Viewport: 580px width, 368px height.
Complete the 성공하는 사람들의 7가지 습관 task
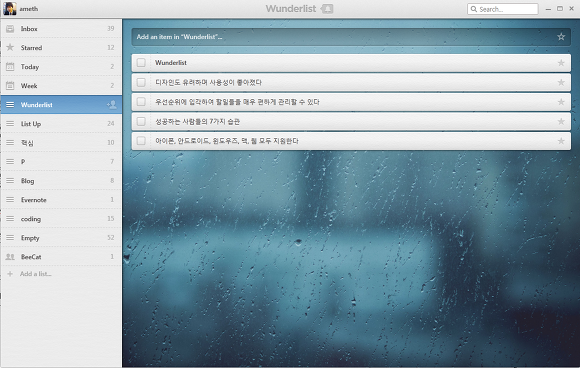click(141, 121)
